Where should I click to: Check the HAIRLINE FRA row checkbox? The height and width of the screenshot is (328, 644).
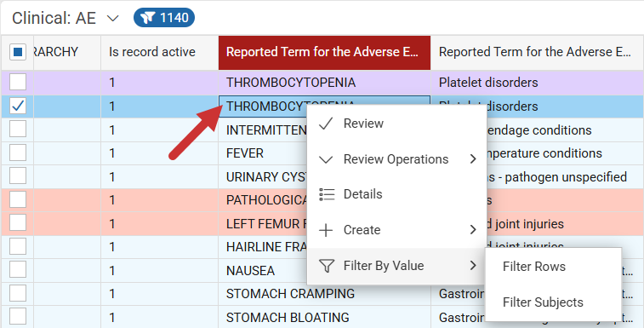point(18,246)
